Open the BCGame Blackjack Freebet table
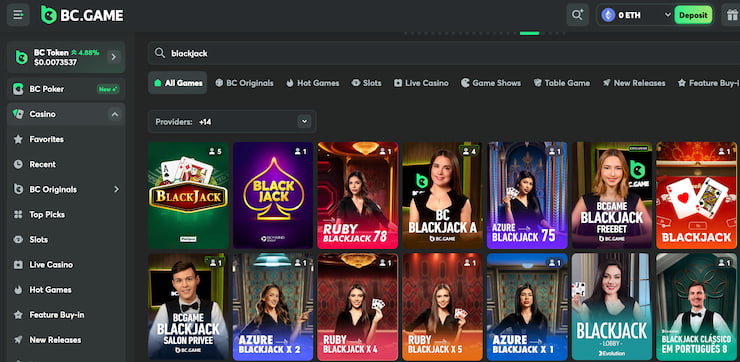 612,195
